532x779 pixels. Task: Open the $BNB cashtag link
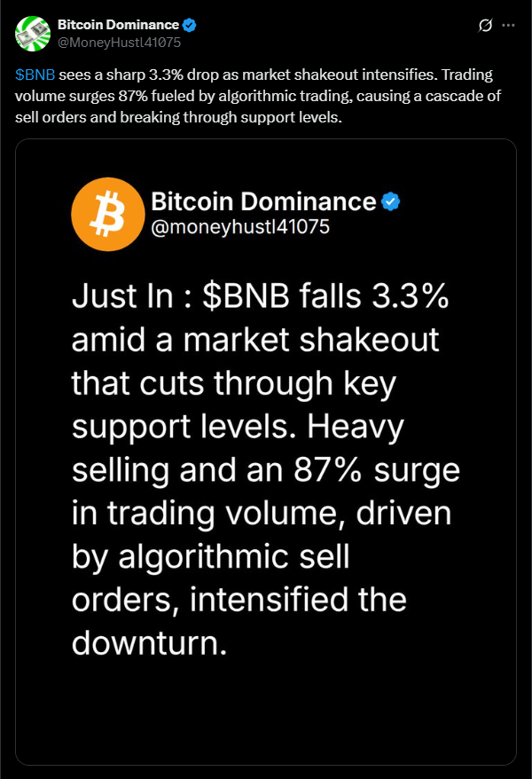[x=35, y=75]
